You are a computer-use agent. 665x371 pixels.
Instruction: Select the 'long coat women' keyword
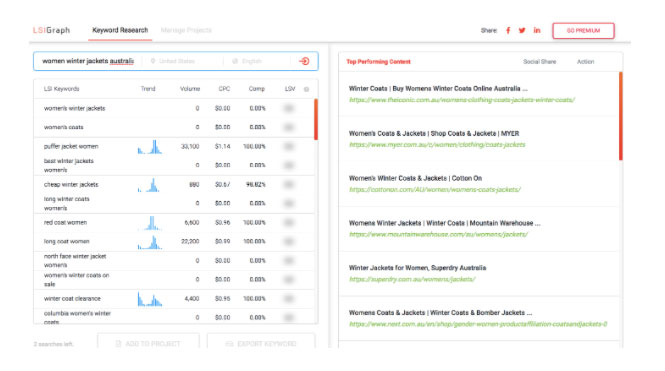tap(66, 241)
